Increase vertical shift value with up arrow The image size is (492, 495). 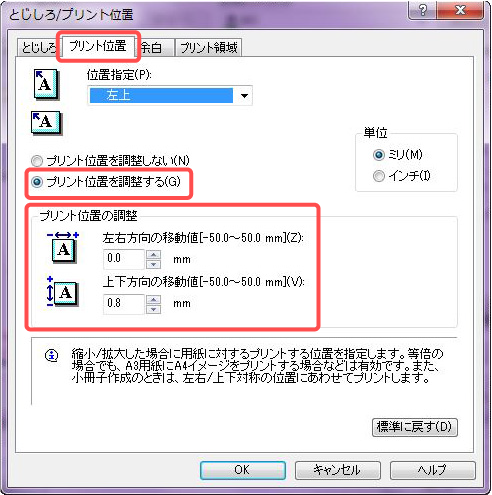tap(153, 300)
